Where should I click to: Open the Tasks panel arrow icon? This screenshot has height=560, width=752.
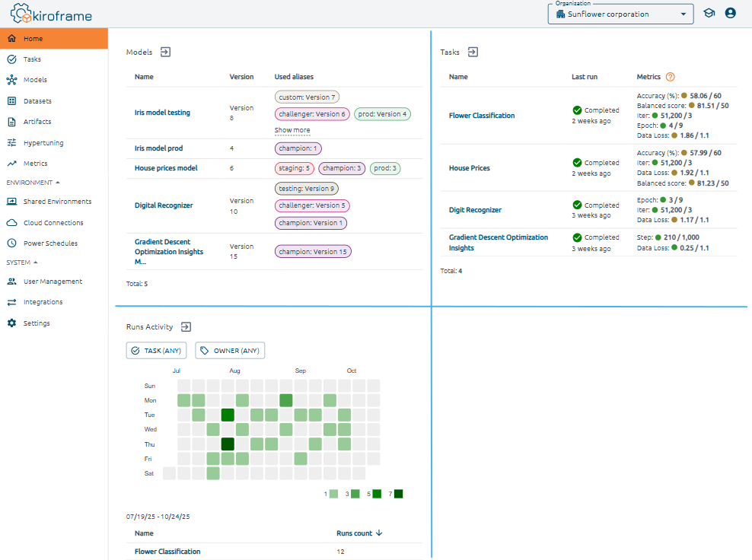pos(473,52)
